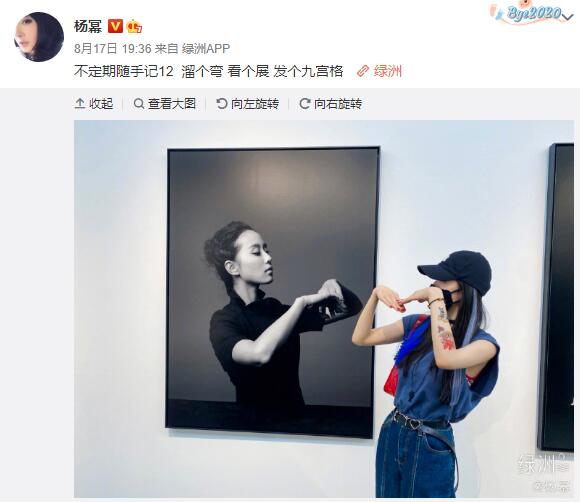Click the upward arrow collapse icon

[80, 104]
